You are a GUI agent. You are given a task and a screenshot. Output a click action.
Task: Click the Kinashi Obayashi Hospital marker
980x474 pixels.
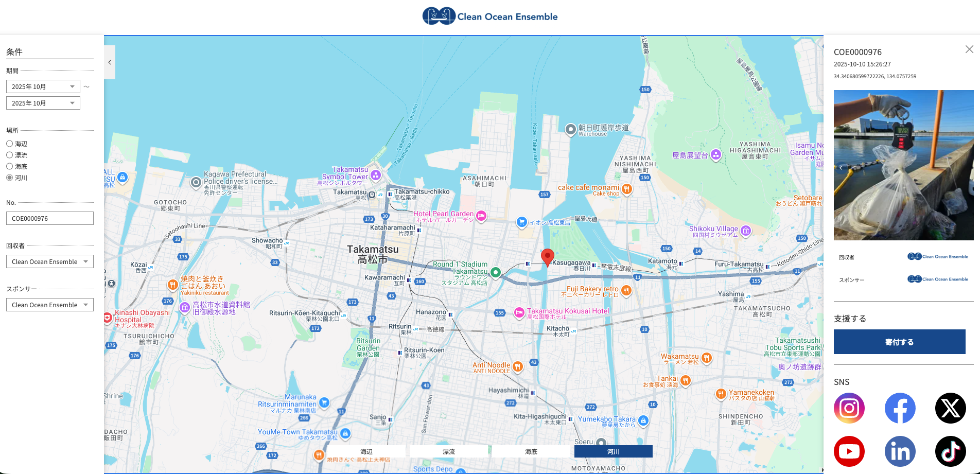tap(107, 318)
